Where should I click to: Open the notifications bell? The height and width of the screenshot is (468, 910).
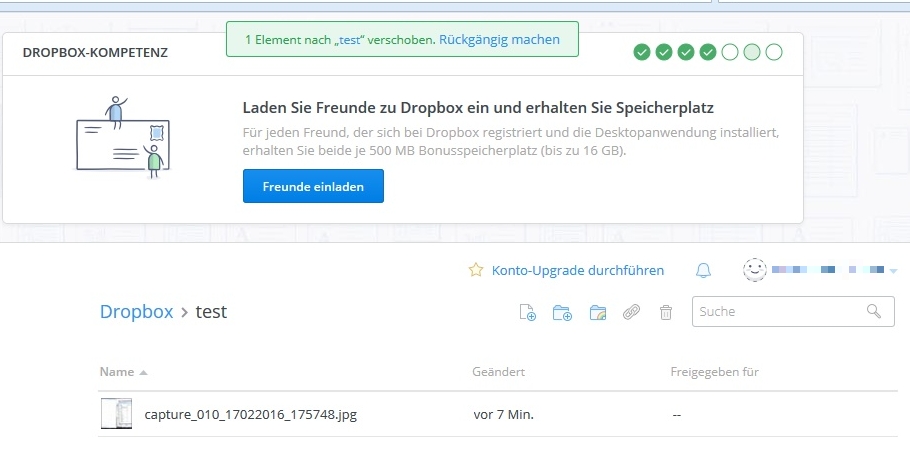[x=704, y=270]
